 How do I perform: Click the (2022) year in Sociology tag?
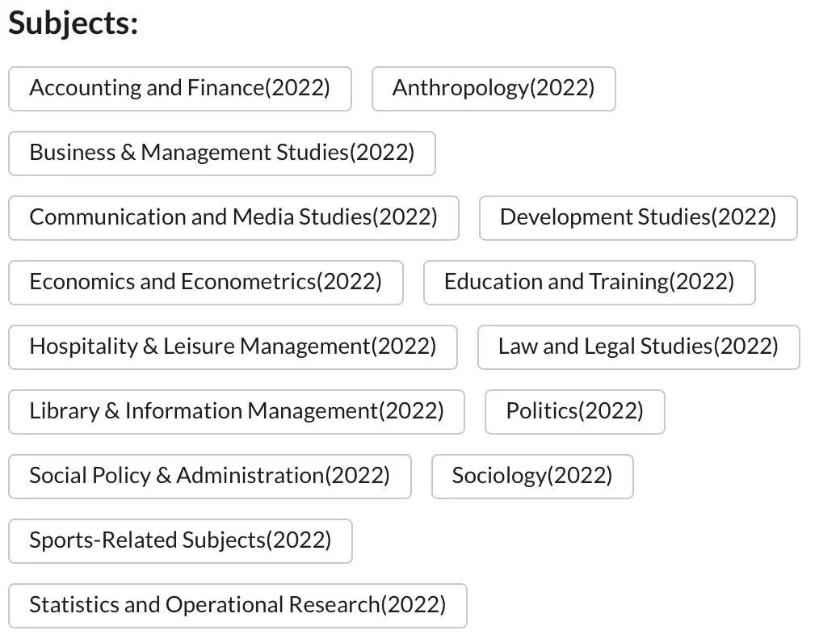pos(580,476)
